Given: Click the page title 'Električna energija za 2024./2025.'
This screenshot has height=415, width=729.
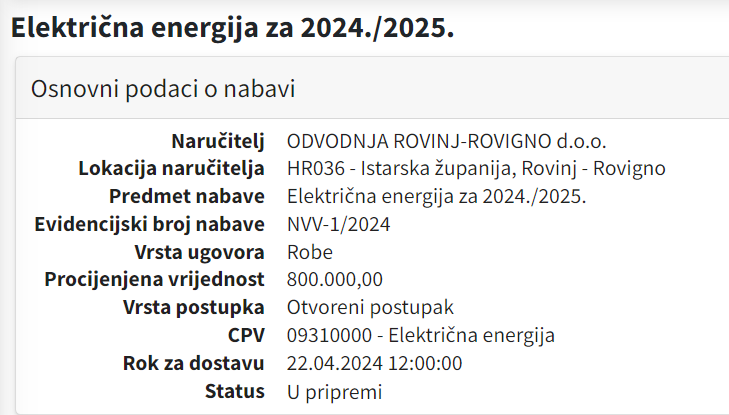Looking at the screenshot, I should click(232, 27).
